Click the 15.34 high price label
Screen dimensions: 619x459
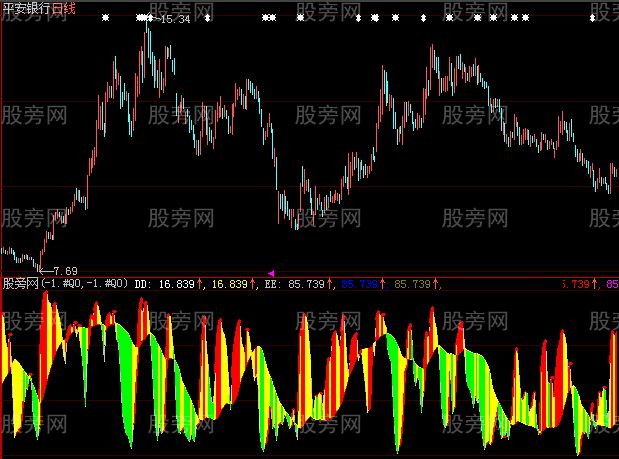pyautogui.click(x=174, y=19)
